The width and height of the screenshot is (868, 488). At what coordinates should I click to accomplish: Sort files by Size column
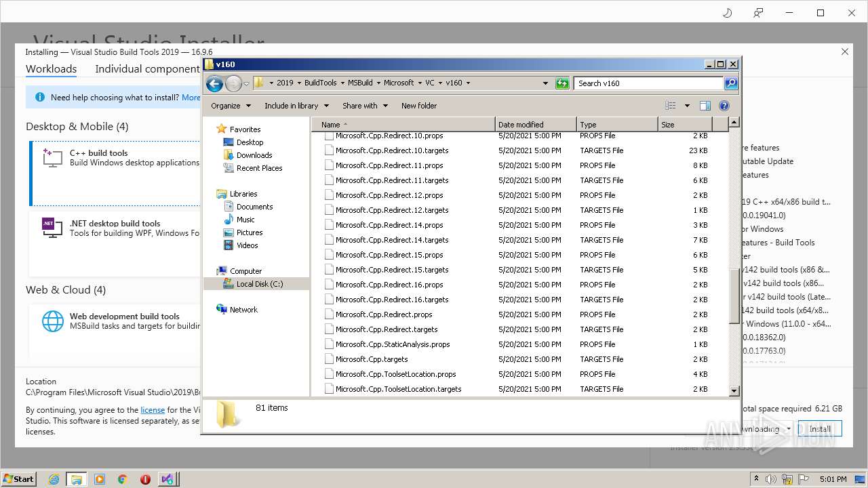[x=685, y=125]
